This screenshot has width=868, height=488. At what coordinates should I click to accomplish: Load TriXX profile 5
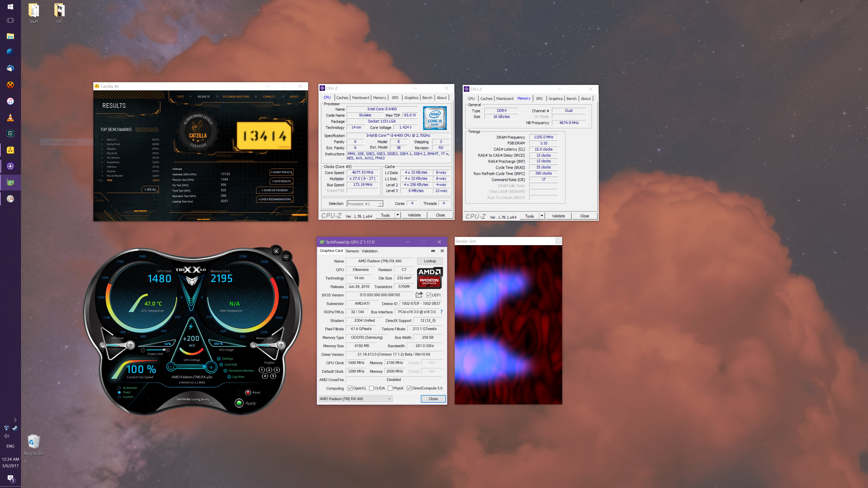(x=273, y=376)
